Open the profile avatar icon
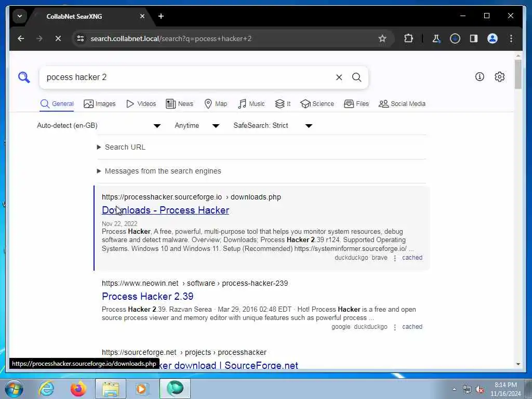 [x=493, y=38]
